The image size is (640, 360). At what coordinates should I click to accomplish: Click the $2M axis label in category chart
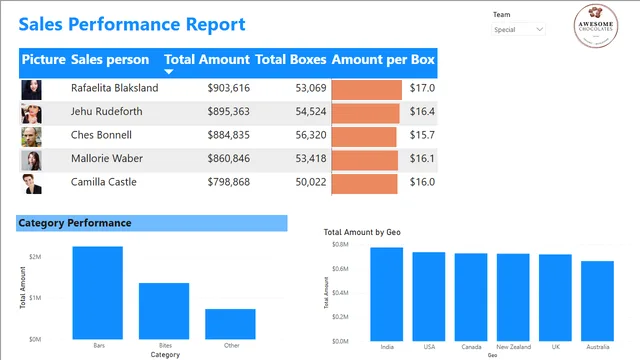pyautogui.click(x=35, y=257)
